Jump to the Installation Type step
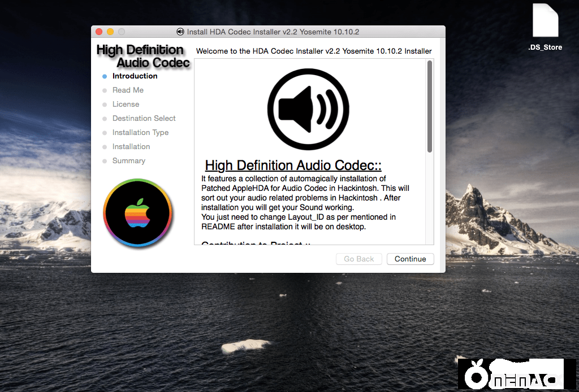Screen dimensions: 579x392 140,132
